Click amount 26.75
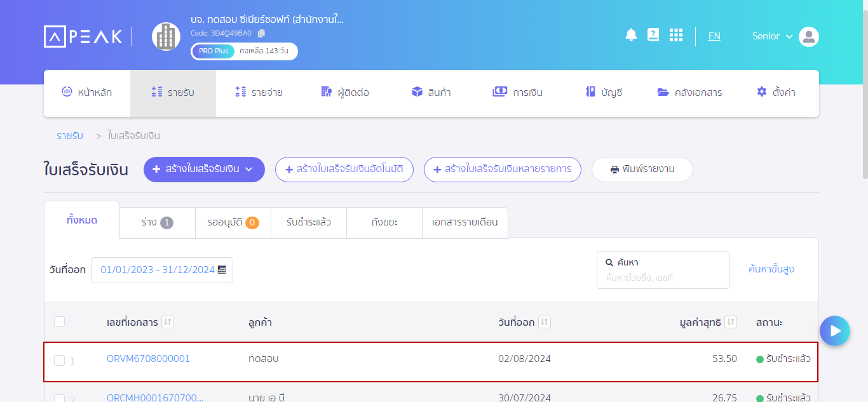 [724, 398]
